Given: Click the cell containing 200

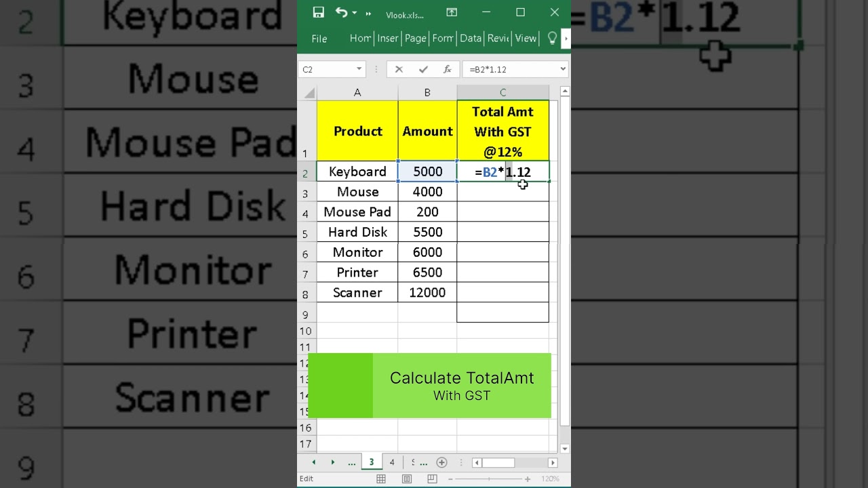Looking at the screenshot, I should (427, 211).
